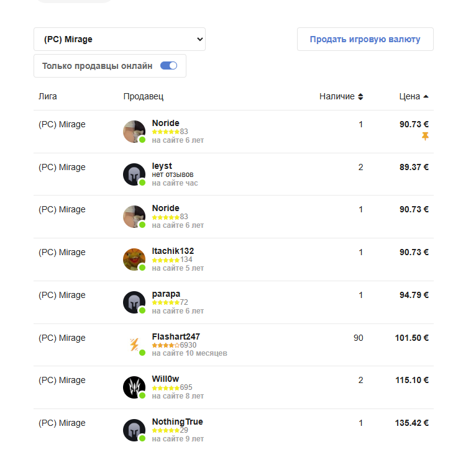This screenshot has height=465, width=476.
Task: Open Will0w seller name link
Action: pyautogui.click(x=165, y=379)
